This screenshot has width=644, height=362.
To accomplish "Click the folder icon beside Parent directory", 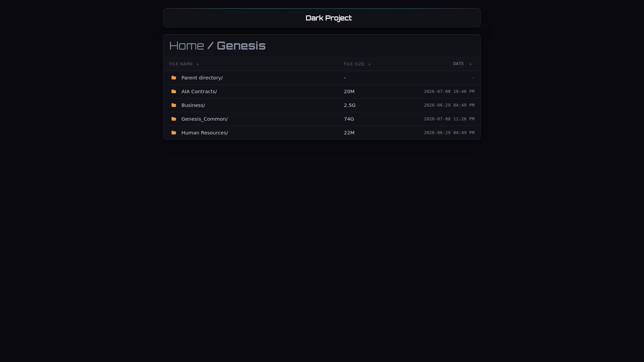I will (x=174, y=78).
